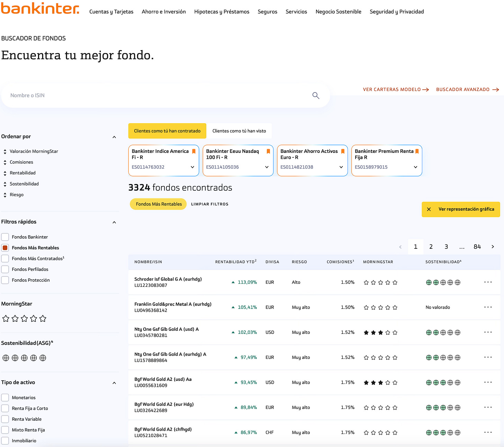Check the Renta Fija a Corto option
The width and height of the screenshot is (504, 447).
coord(5,408)
